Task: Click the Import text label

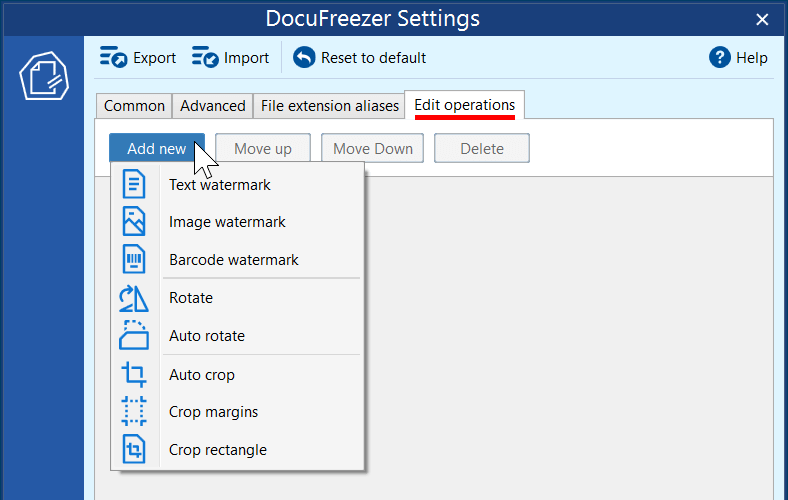Action: click(x=246, y=58)
